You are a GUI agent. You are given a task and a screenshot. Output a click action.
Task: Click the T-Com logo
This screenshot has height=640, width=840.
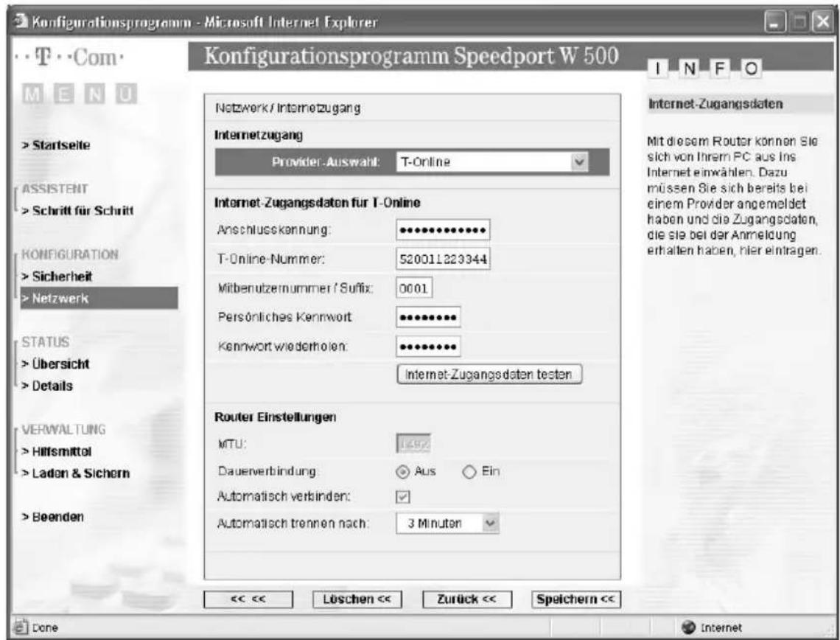click(x=70, y=57)
